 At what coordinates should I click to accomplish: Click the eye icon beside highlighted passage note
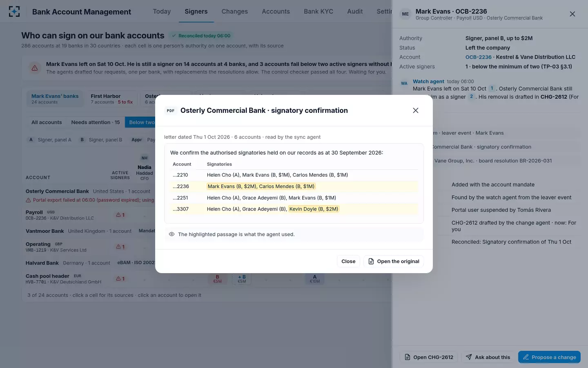click(172, 234)
